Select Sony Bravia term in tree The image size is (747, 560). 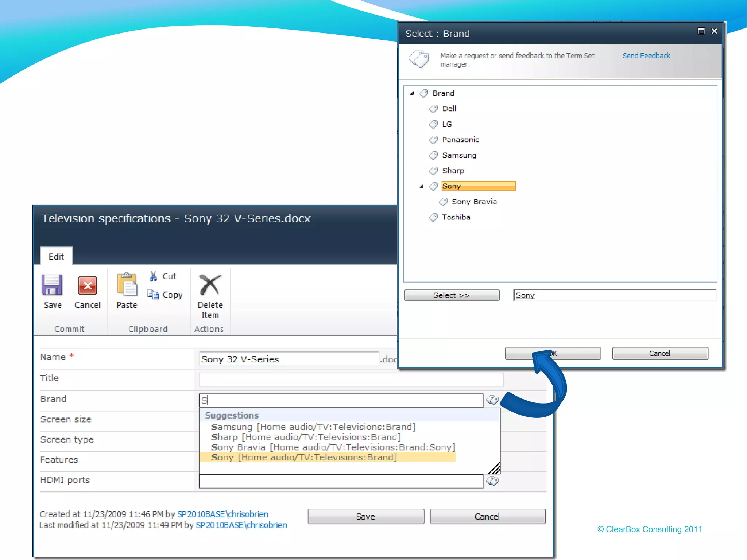(474, 202)
